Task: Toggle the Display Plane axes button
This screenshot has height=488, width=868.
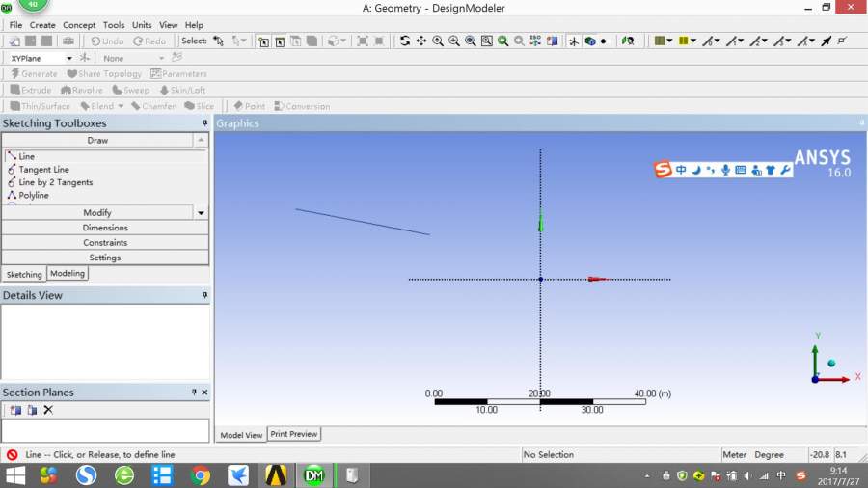Action: [574, 41]
